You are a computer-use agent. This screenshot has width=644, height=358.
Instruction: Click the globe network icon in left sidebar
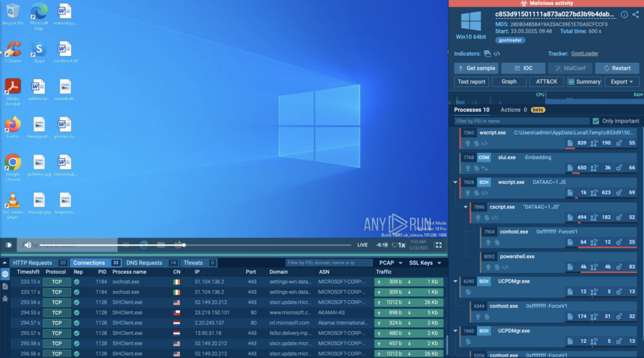coord(5,274)
